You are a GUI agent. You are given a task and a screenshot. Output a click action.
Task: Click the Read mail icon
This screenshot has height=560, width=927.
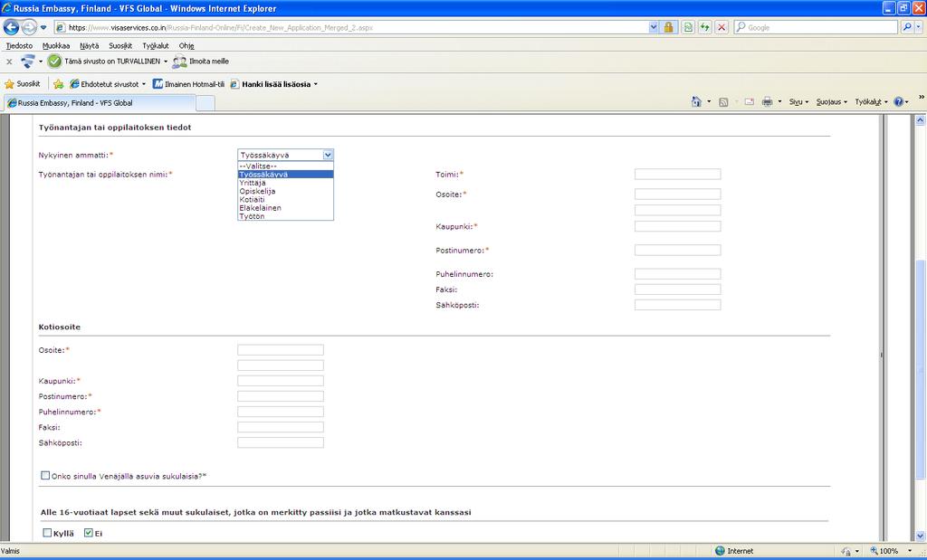[x=749, y=101]
